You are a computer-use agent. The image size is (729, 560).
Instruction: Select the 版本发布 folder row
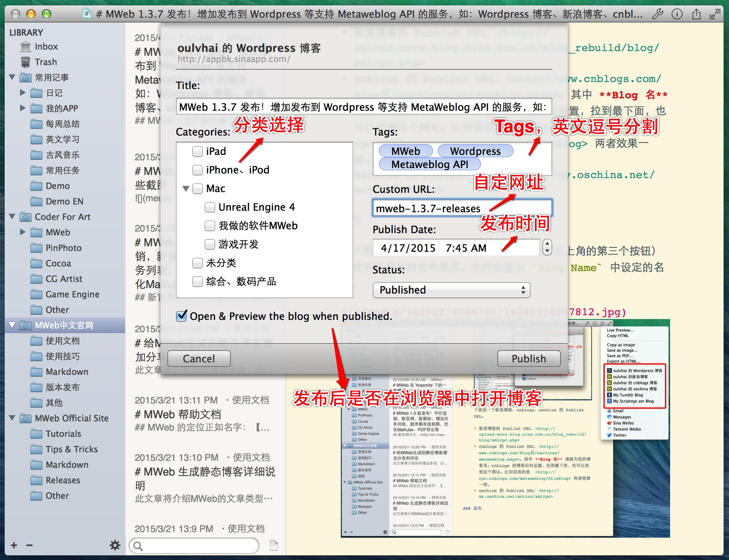tap(65, 387)
